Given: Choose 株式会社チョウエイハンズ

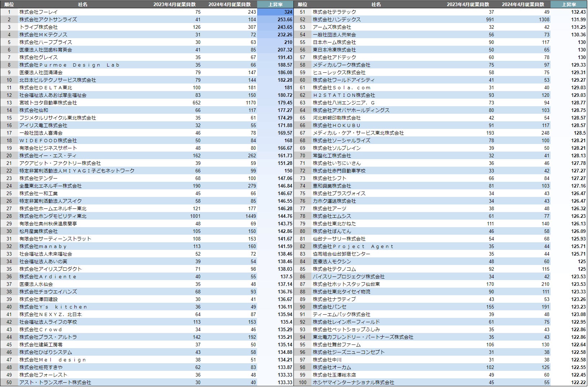Looking at the screenshot, I should click(48, 292).
